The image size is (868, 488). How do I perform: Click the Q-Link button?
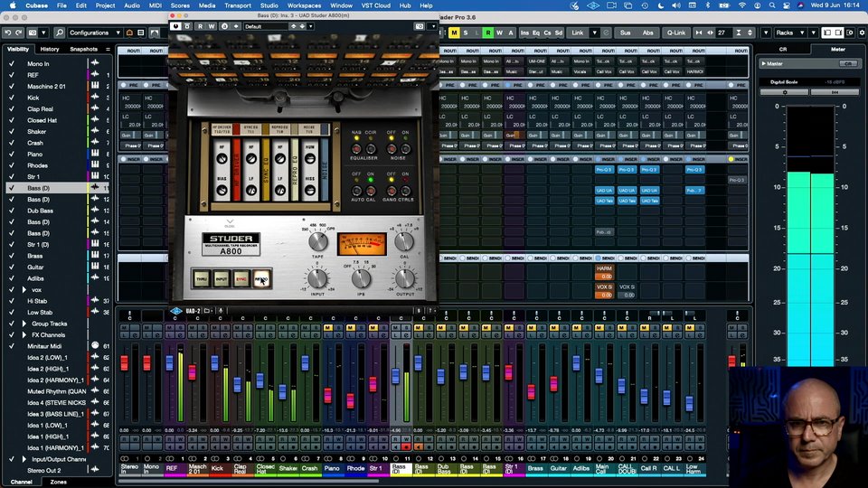[676, 33]
